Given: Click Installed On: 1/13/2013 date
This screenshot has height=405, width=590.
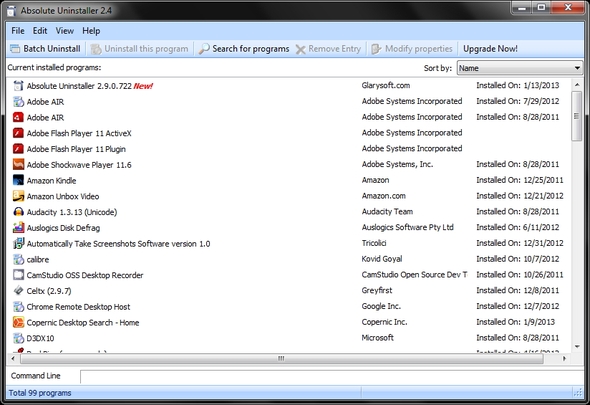Looking at the screenshot, I should tap(518, 85).
